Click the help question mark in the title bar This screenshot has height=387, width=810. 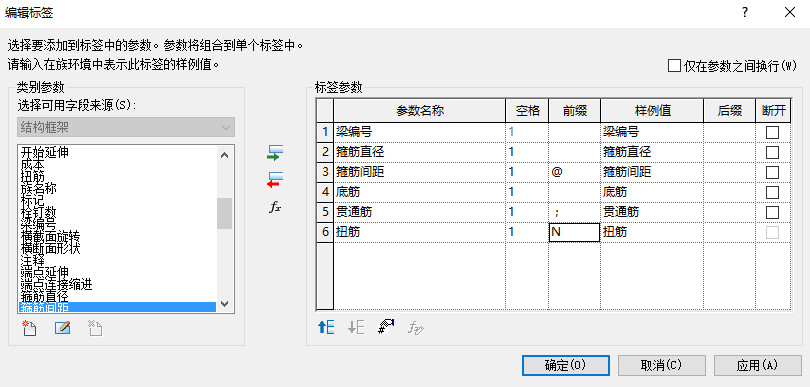745,13
